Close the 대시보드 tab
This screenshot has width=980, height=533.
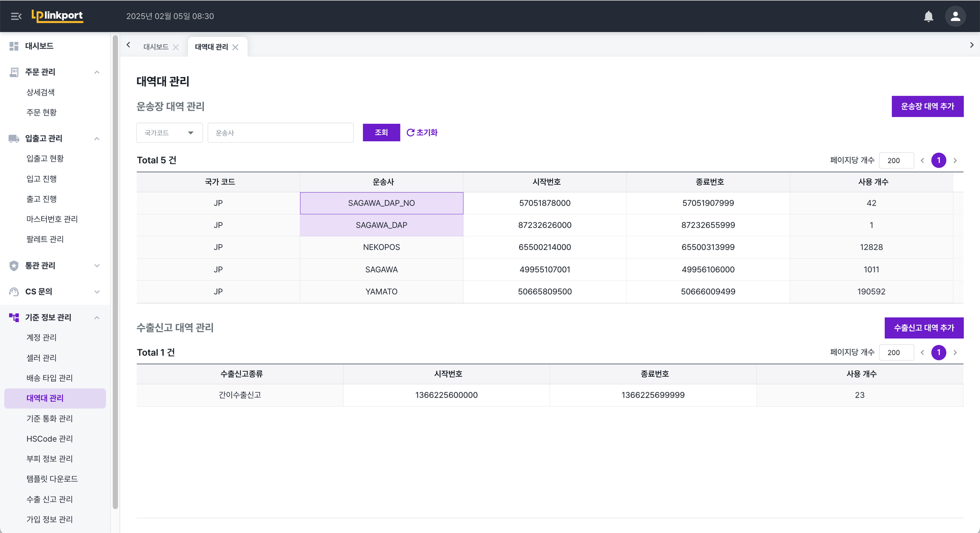coord(176,47)
